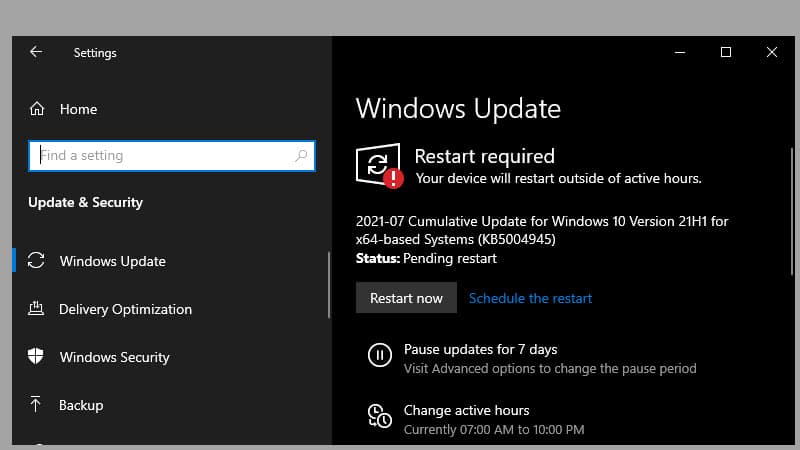The width and height of the screenshot is (800, 450).
Task: Click the Restart now button
Action: (x=406, y=298)
